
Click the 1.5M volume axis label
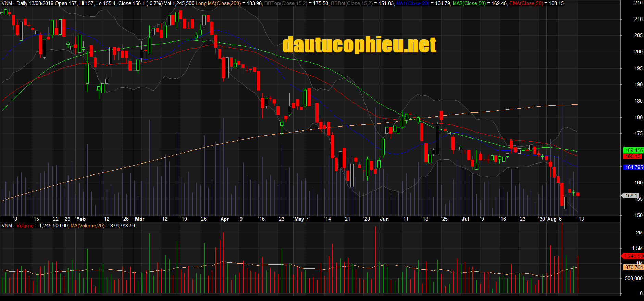pos(637,248)
